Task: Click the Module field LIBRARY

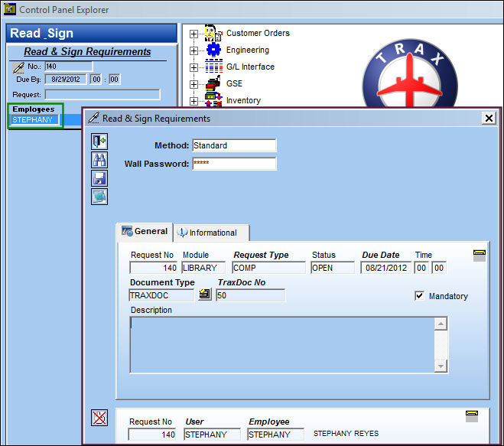Action: coord(203,268)
